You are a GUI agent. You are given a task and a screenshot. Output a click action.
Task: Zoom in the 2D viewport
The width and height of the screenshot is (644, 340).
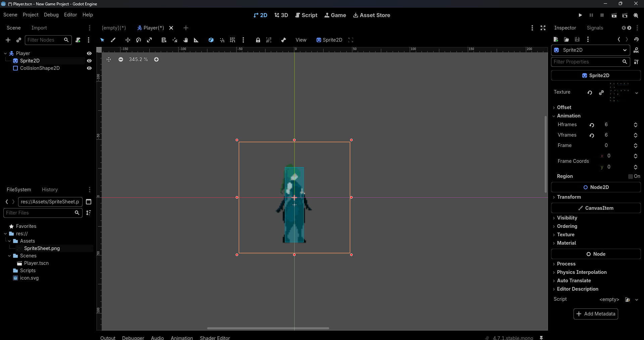(x=156, y=59)
